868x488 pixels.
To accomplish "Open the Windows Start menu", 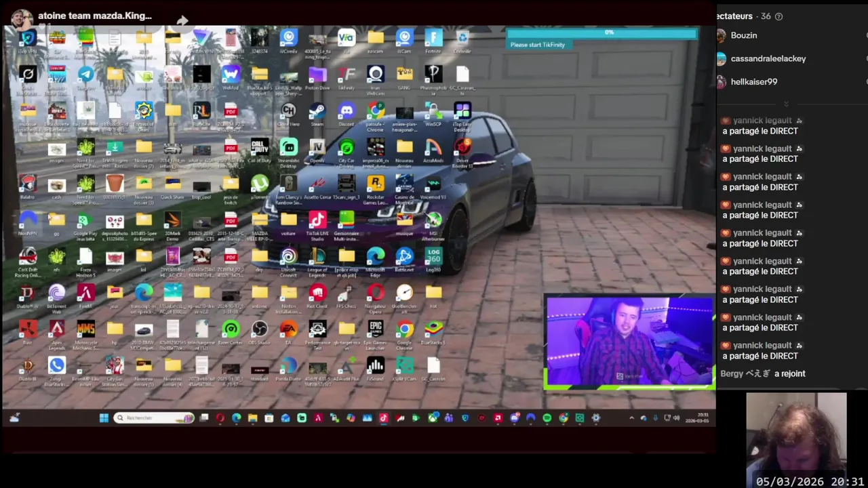I will coord(104,418).
